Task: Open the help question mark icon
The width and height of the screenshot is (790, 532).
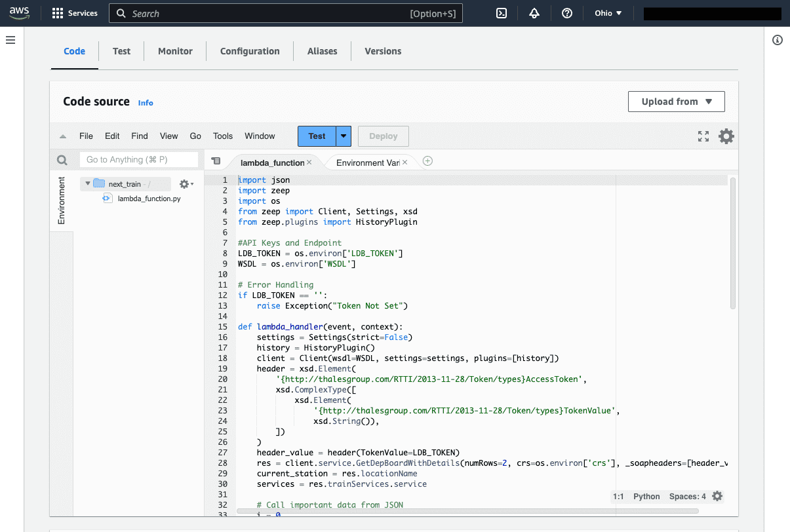Action: tap(567, 13)
